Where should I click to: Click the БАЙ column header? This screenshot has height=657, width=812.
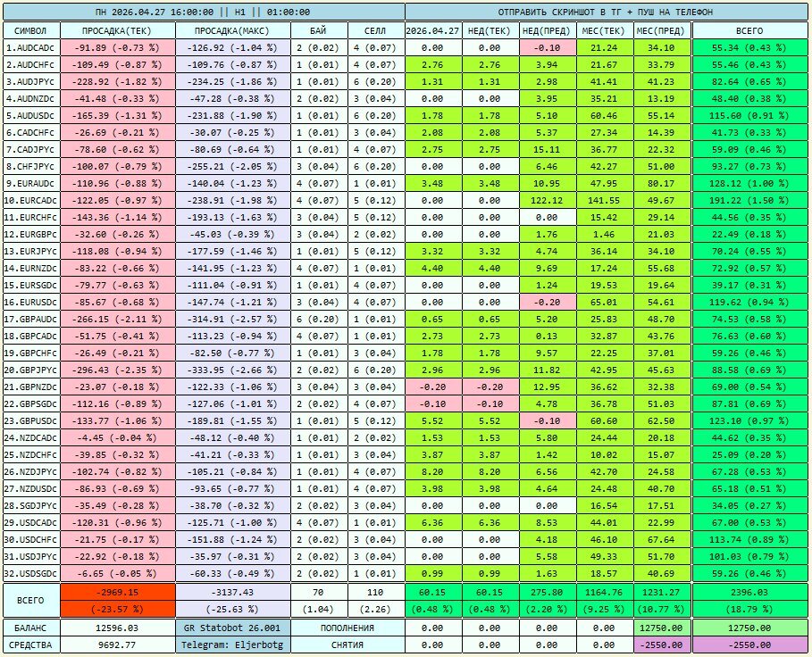[319, 30]
